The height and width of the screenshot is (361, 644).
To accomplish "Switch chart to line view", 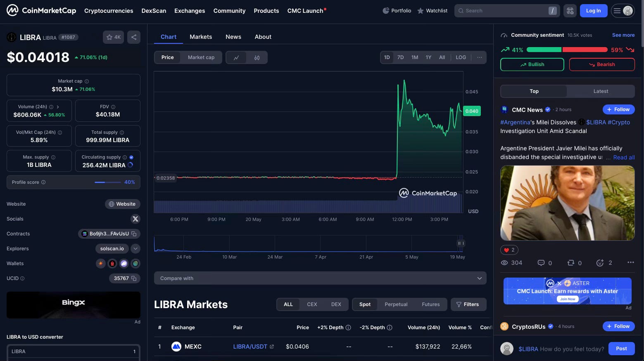I will [236, 57].
